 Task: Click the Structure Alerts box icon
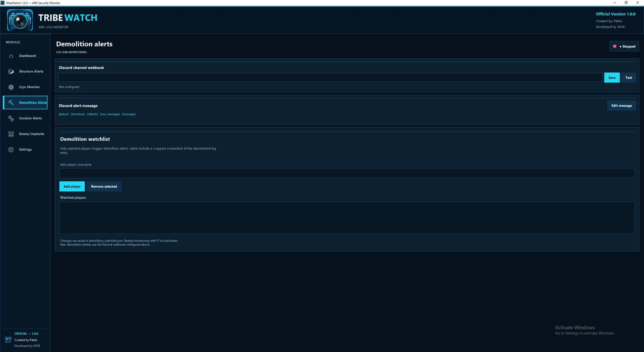point(11,71)
